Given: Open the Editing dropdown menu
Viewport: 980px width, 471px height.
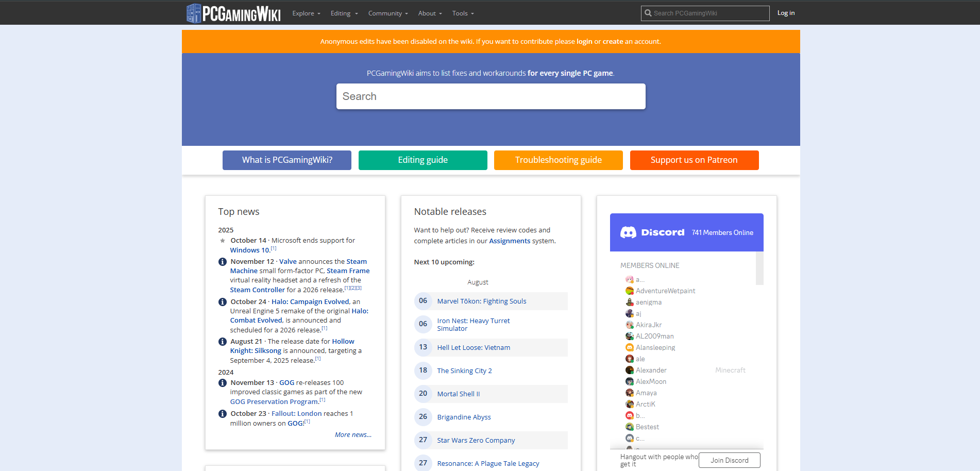Looking at the screenshot, I should point(344,13).
